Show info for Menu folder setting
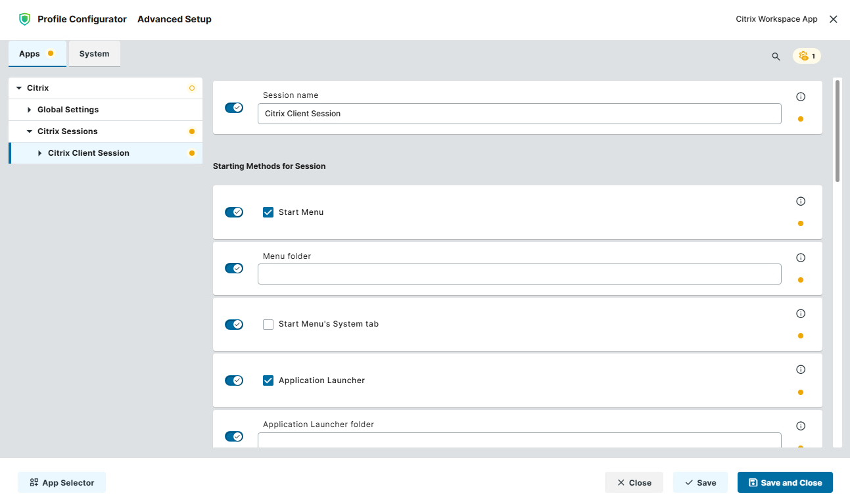Image resolution: width=850 pixels, height=504 pixels. (801, 258)
